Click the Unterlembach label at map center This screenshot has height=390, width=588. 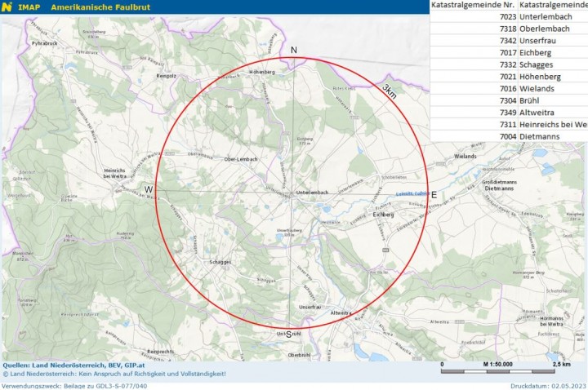312,193
